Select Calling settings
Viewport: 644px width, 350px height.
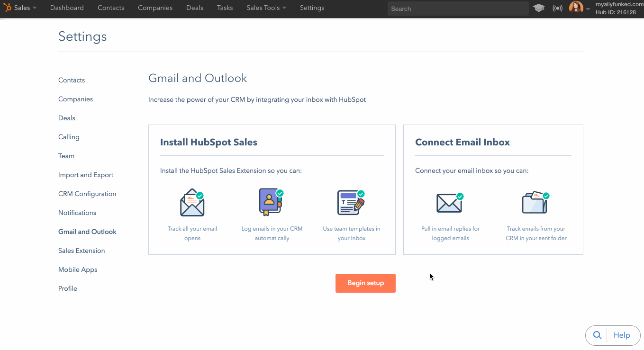click(x=69, y=137)
